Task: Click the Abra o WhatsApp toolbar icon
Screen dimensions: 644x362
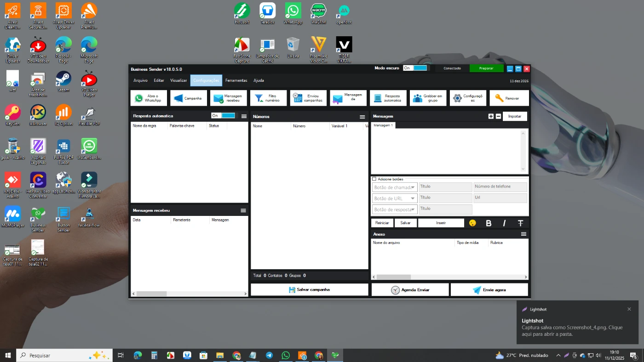Action: 149,98
